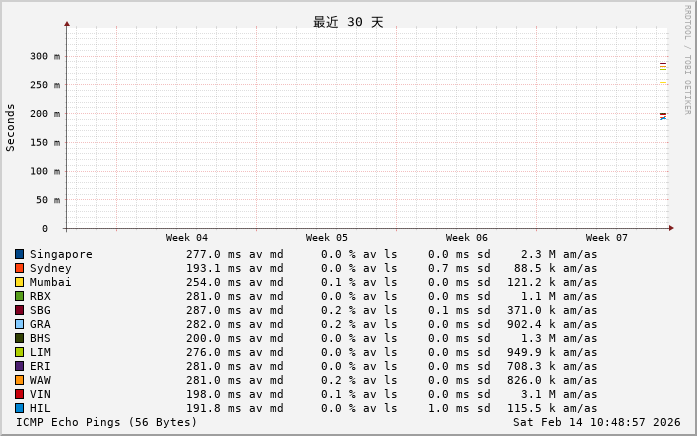The image size is (697, 436).
Task: Click the Sydney legend color swatch
Action: click(x=19, y=268)
